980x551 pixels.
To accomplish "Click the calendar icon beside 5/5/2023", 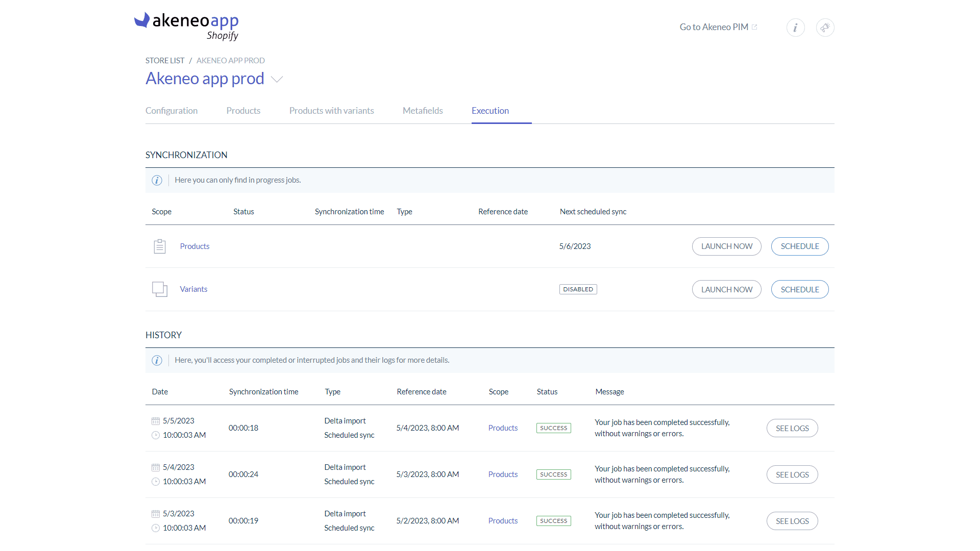I will [x=156, y=421].
